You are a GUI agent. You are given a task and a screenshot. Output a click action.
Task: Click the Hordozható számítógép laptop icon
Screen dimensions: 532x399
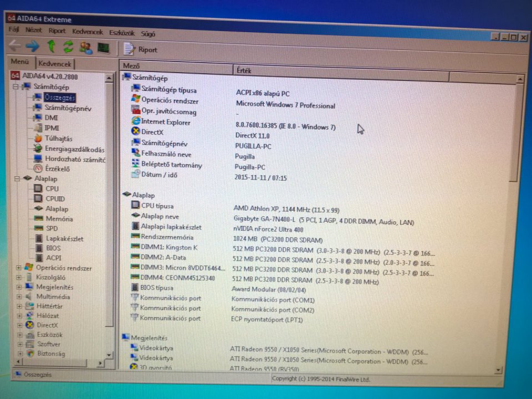[x=38, y=158]
